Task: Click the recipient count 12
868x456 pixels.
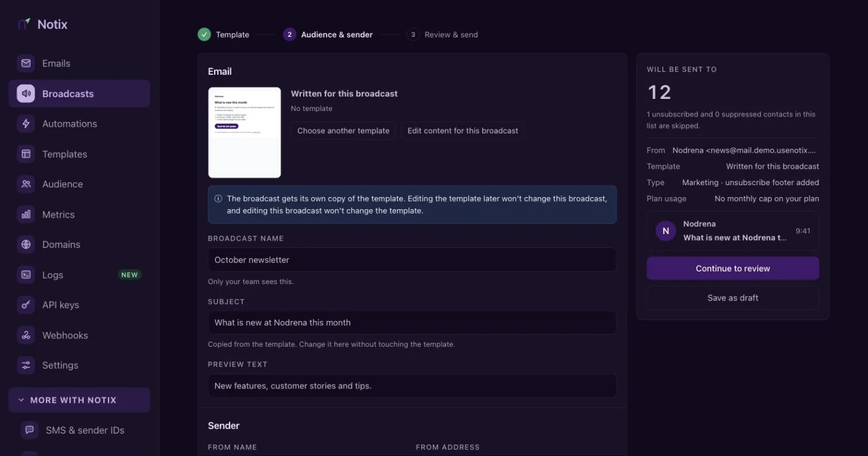Action: tap(659, 92)
